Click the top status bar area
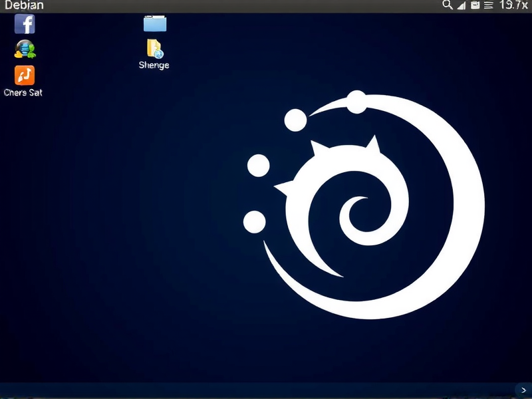The height and width of the screenshot is (399, 532). coord(266,5)
